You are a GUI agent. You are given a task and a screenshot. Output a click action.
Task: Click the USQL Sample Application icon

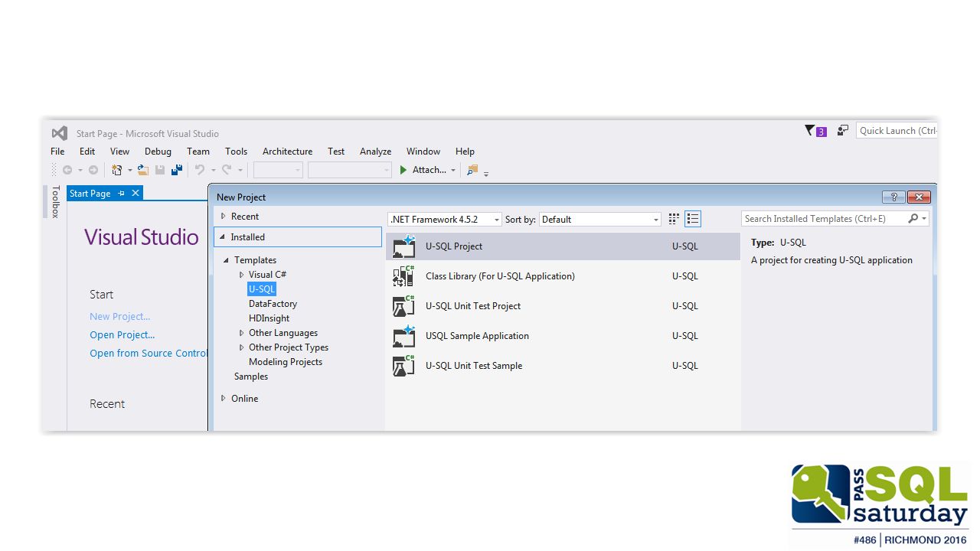(403, 336)
